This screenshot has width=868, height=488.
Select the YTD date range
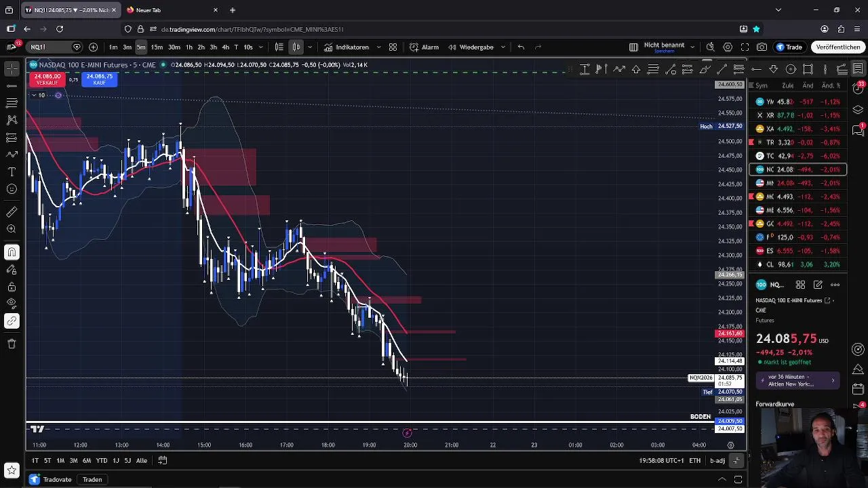click(101, 460)
